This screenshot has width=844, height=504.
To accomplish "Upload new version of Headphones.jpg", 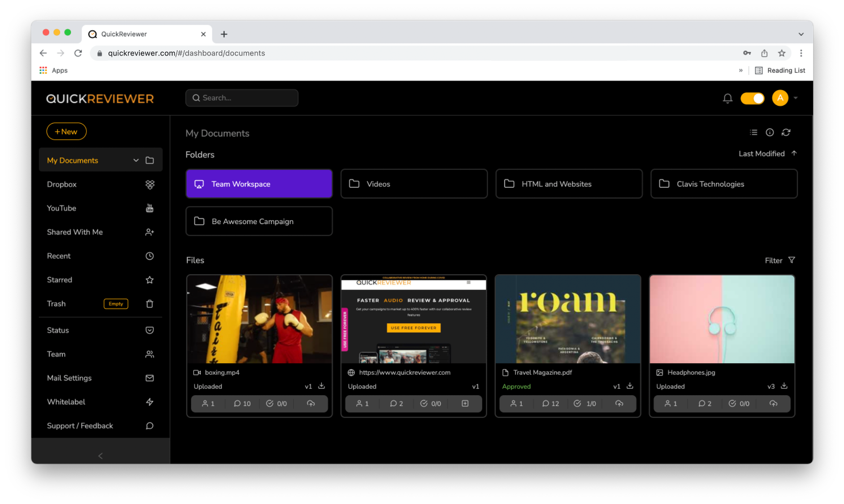I will 773,404.
